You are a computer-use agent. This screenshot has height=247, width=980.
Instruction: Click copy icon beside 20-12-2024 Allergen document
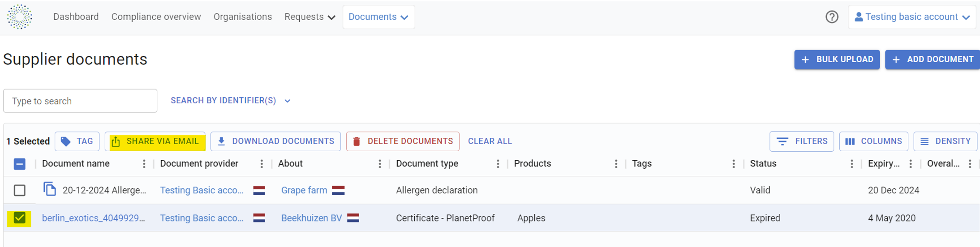point(49,189)
